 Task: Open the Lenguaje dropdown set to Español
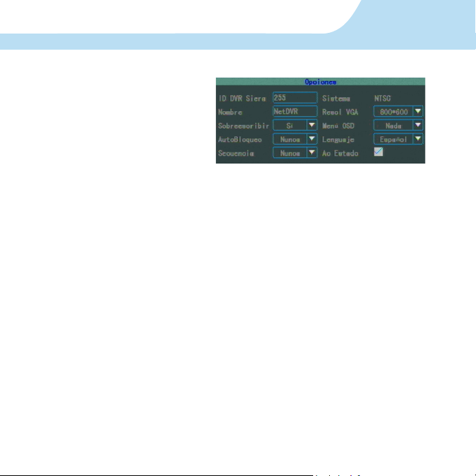(398, 139)
